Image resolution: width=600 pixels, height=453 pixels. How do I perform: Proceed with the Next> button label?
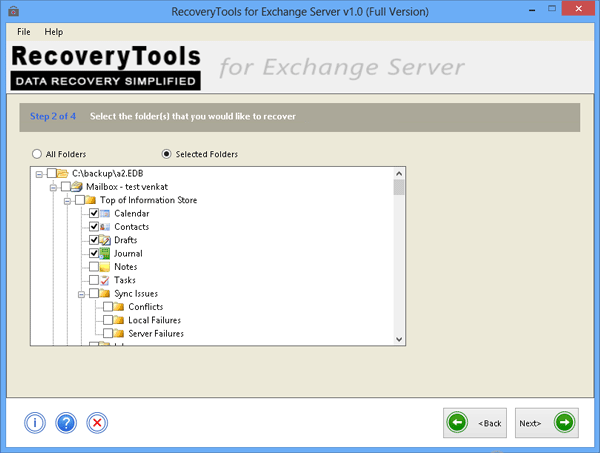click(x=530, y=423)
